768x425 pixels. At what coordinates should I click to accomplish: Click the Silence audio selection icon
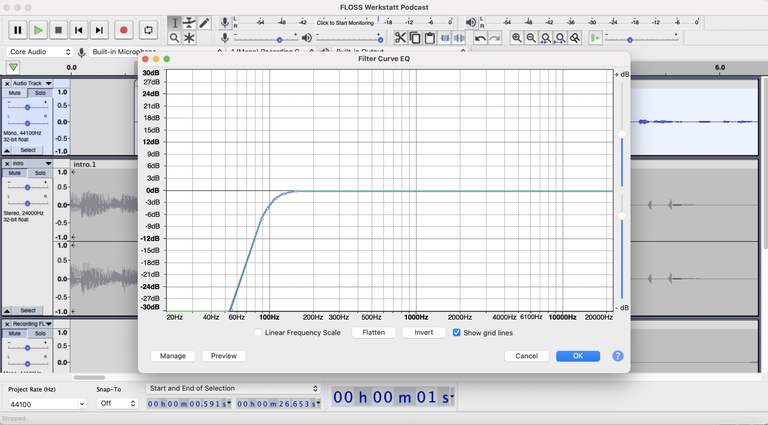[459, 38]
